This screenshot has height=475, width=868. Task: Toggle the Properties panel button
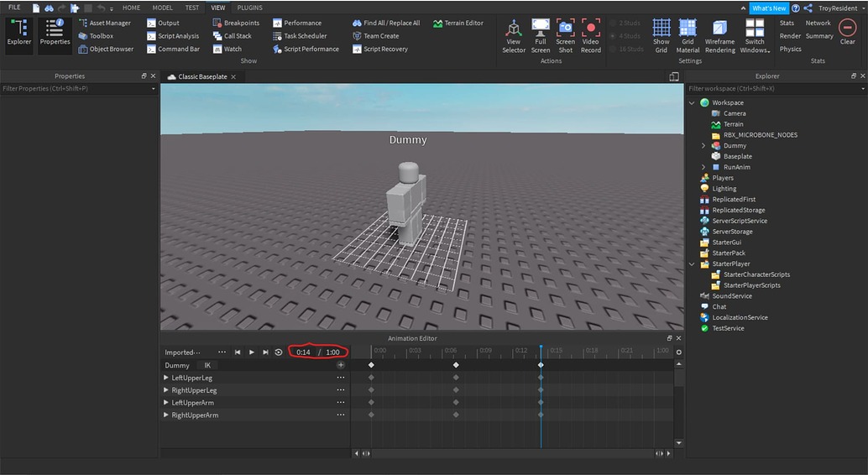tap(55, 35)
